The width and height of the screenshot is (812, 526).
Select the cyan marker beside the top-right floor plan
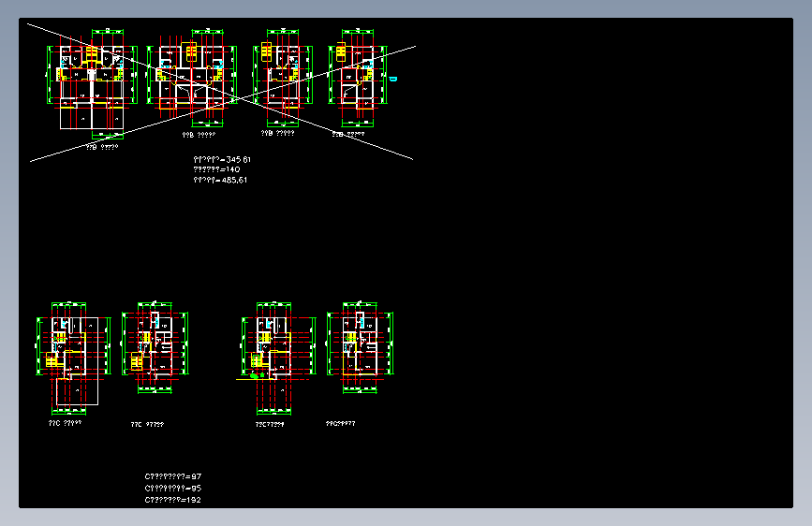tap(393, 79)
